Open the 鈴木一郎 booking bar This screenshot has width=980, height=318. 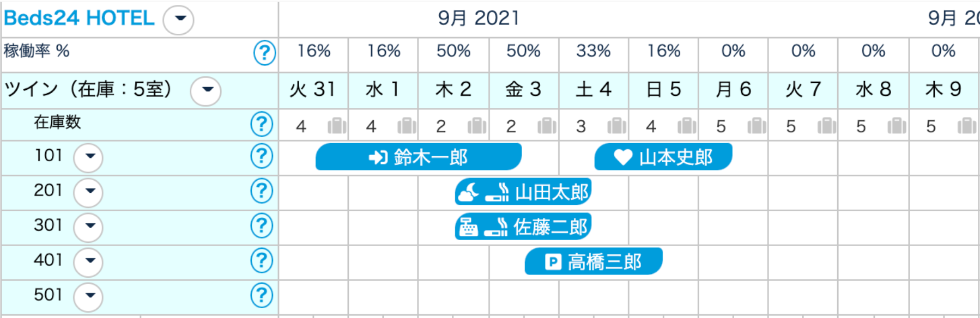(x=418, y=157)
